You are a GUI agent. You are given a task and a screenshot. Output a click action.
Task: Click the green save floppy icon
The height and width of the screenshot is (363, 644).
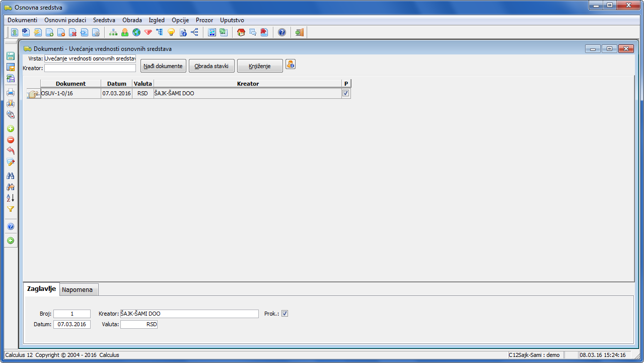click(x=10, y=56)
